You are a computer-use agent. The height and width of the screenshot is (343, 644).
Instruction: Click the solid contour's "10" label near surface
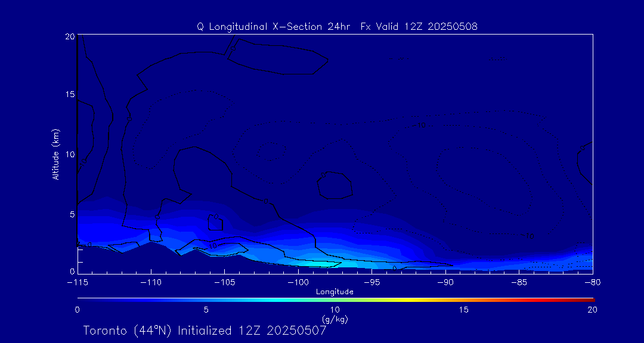point(212,246)
